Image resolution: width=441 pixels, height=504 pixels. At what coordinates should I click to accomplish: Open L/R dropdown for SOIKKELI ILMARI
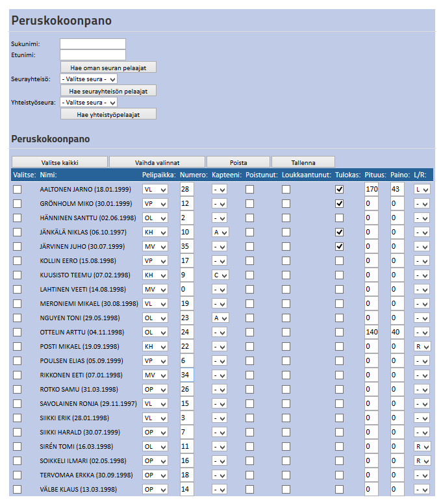[422, 460]
